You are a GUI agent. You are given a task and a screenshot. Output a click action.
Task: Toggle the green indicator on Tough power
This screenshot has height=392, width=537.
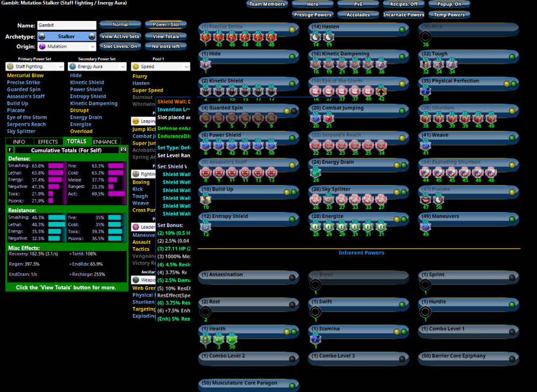(x=513, y=56)
